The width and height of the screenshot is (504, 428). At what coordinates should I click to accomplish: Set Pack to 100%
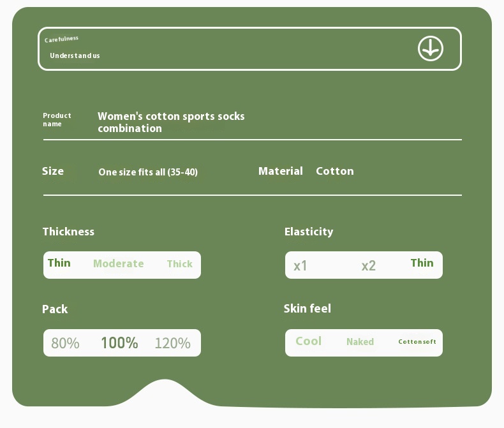coord(119,343)
